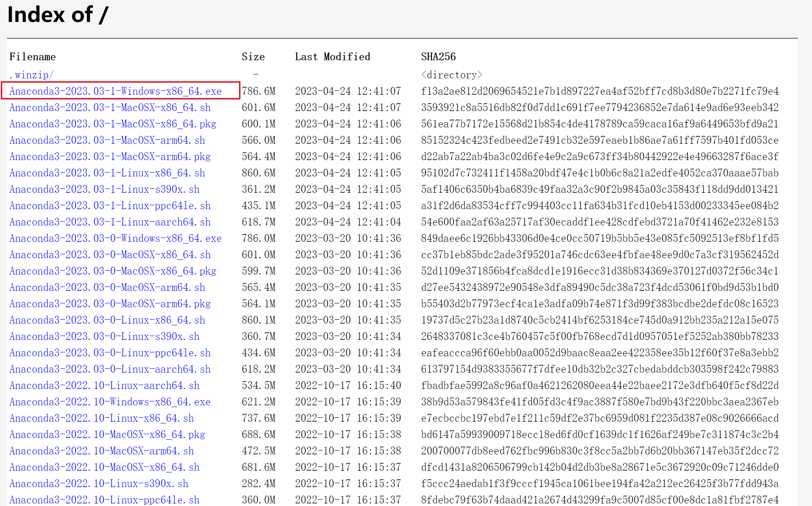Download Anaconda3-2023.03-0-Linux-s390x.sh

[x=105, y=336]
